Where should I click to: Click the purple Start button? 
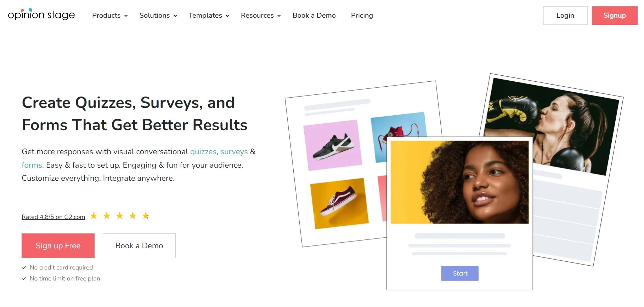460,273
